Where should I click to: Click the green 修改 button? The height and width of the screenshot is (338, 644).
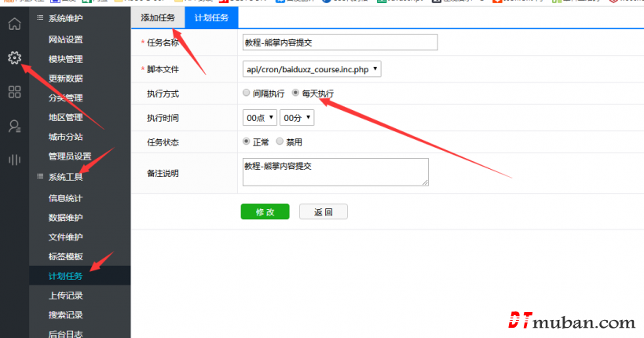[265, 212]
